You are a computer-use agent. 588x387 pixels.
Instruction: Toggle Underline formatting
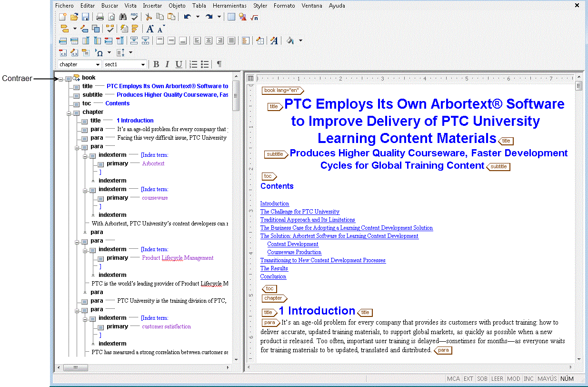point(179,64)
